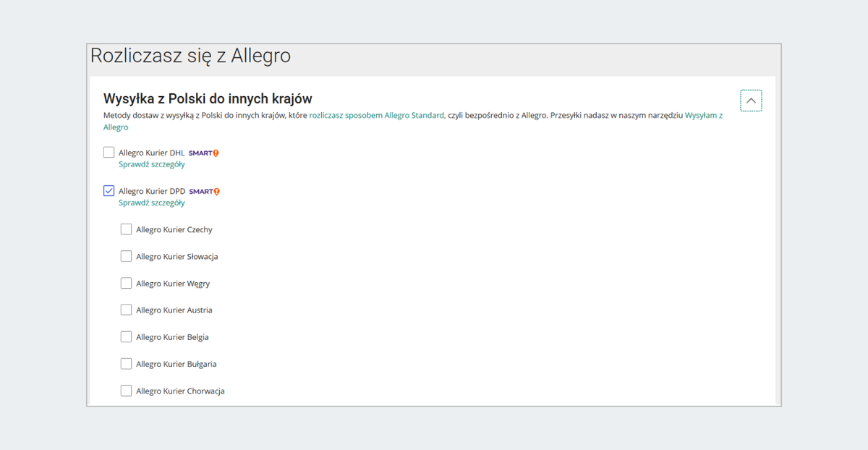The width and height of the screenshot is (868, 450).
Task: Click the Allegro Kurier Chorwacja label text
Action: coord(180,391)
